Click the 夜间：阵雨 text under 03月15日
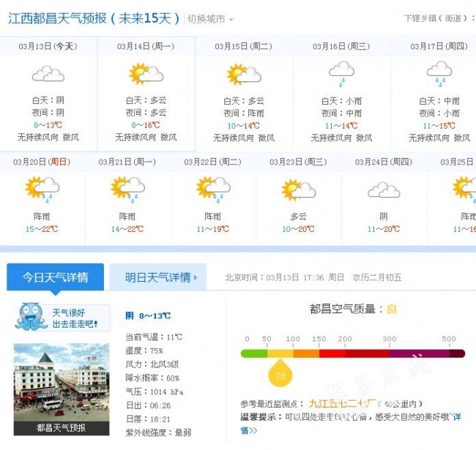Viewport: 476px width, 450px height. 244,113
